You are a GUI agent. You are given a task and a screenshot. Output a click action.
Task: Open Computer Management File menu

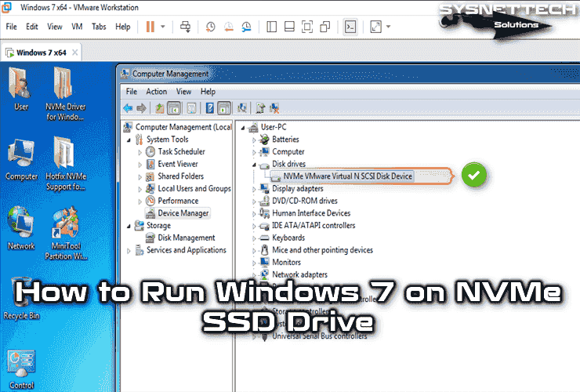[132, 92]
